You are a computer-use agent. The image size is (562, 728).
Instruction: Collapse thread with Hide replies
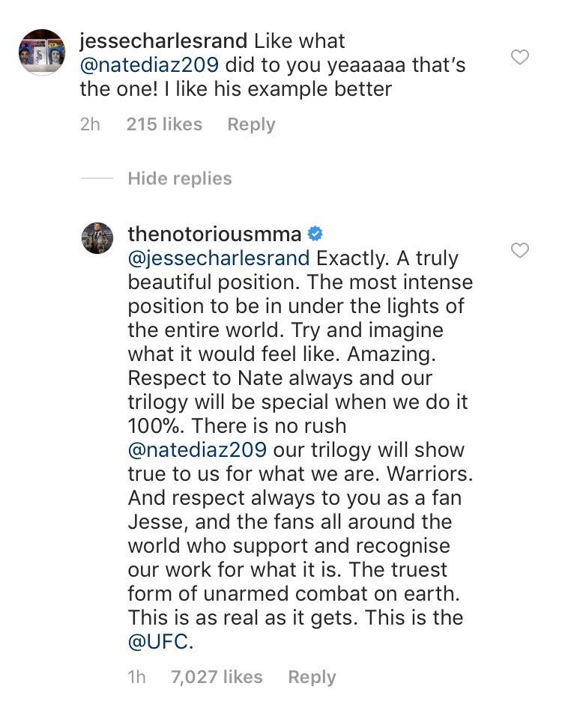coord(179,178)
